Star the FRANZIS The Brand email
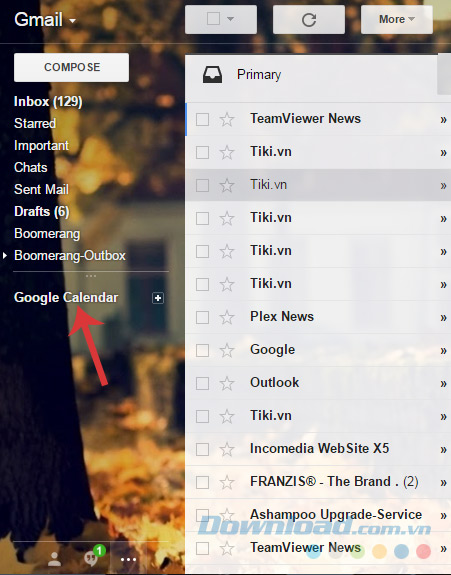The height and width of the screenshot is (575, 451). 227,482
